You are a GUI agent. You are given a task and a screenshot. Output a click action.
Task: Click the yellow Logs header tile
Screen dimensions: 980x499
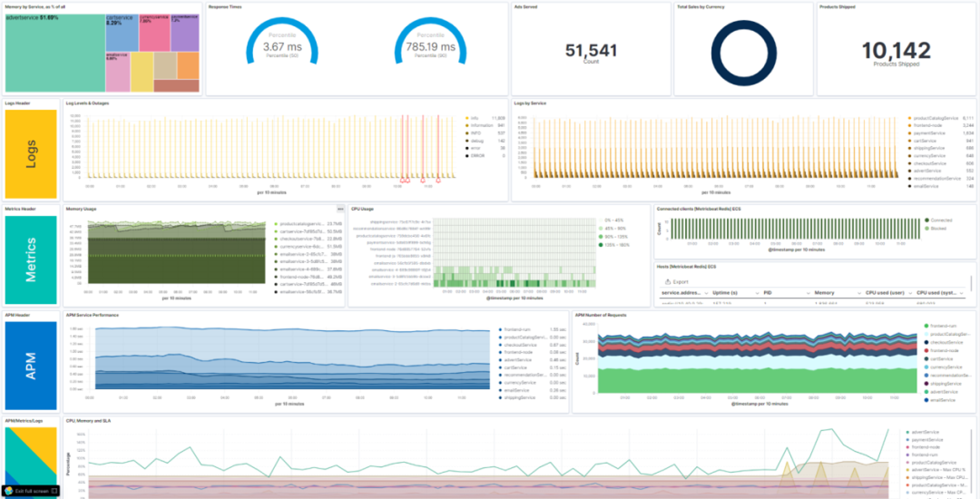coord(31,153)
